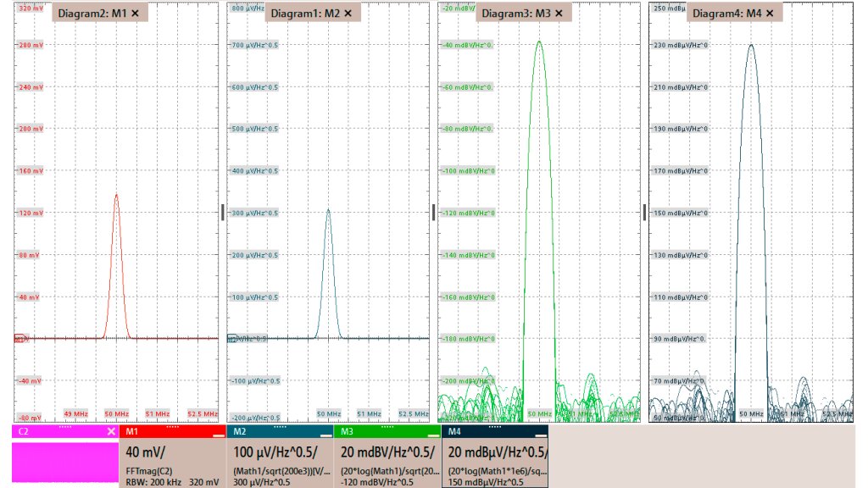Click the 280 mV axis label in Diagram2
The image size is (868, 488).
click(x=31, y=45)
